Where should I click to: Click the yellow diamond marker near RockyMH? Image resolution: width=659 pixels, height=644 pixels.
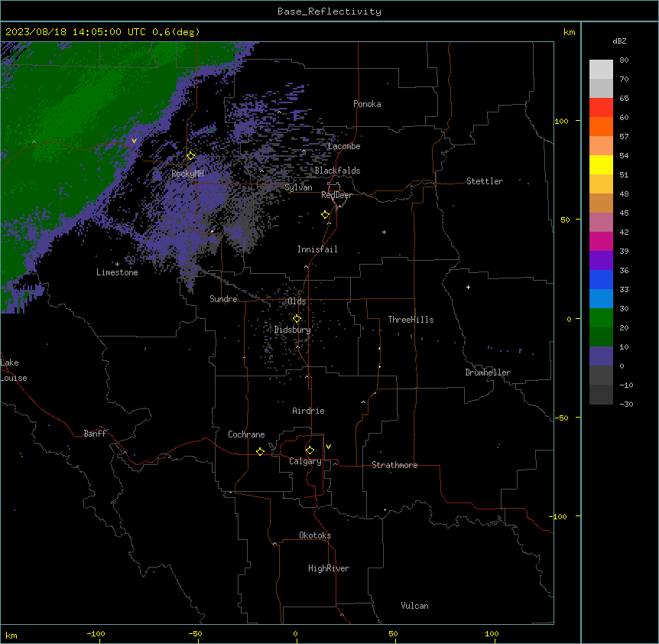point(191,156)
